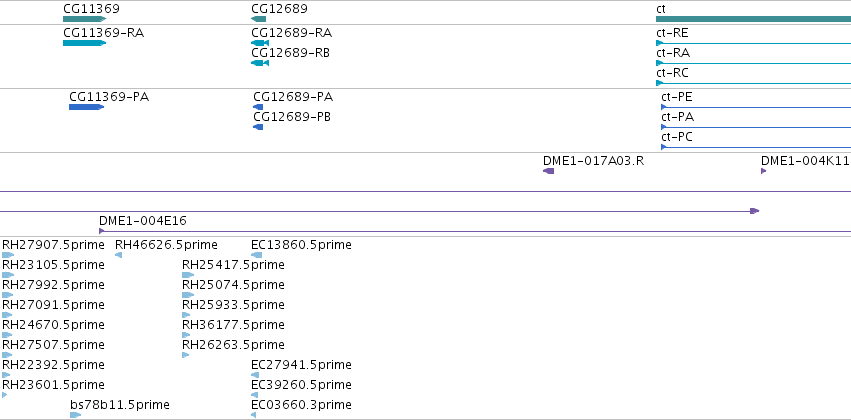Click the RH24670.5prime EST glyph
Viewport: 851px width, 420px height.
[x=7, y=335]
